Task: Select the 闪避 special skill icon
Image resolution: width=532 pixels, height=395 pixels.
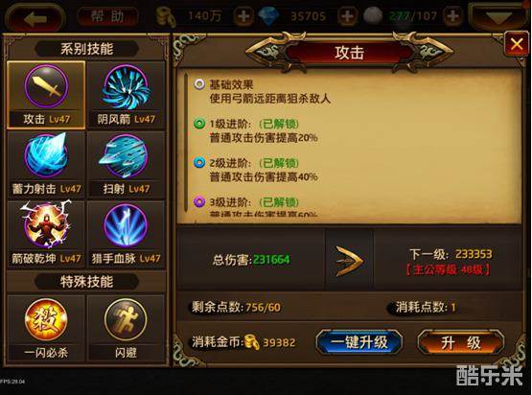Action: pos(126,319)
